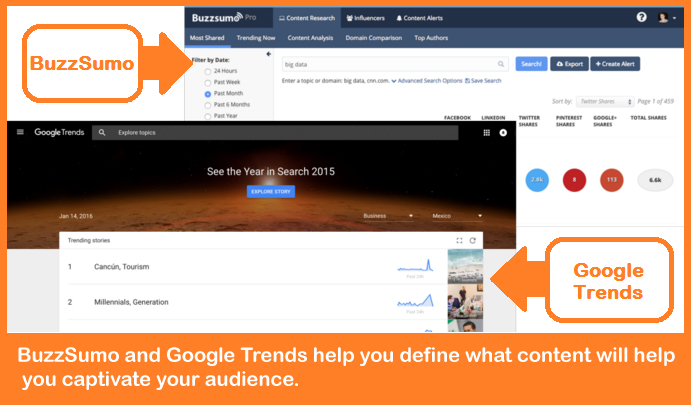This screenshot has width=691, height=405.
Task: Click the total shares 6.6k bubble
Action: [x=655, y=180]
